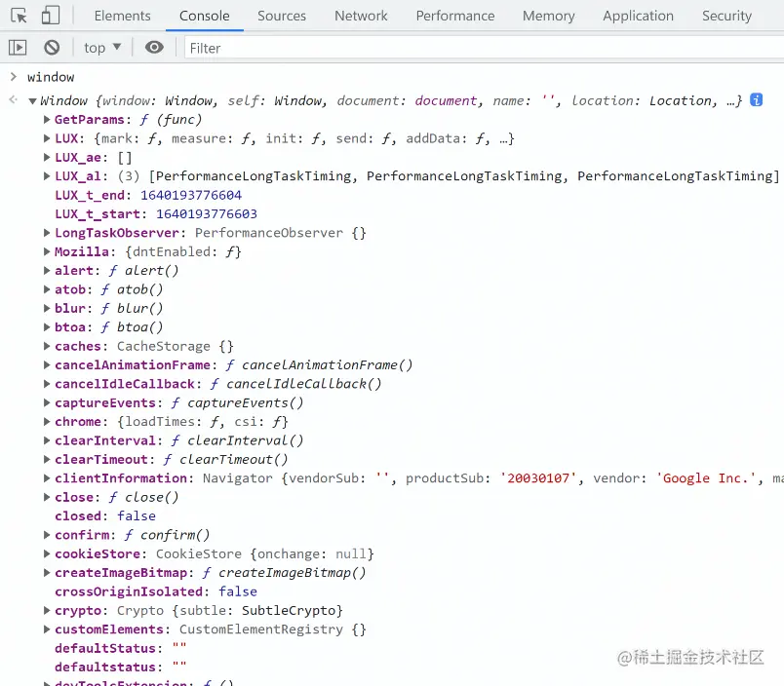Expand the cookieStore property
This screenshot has width=784, height=686.
coord(46,553)
